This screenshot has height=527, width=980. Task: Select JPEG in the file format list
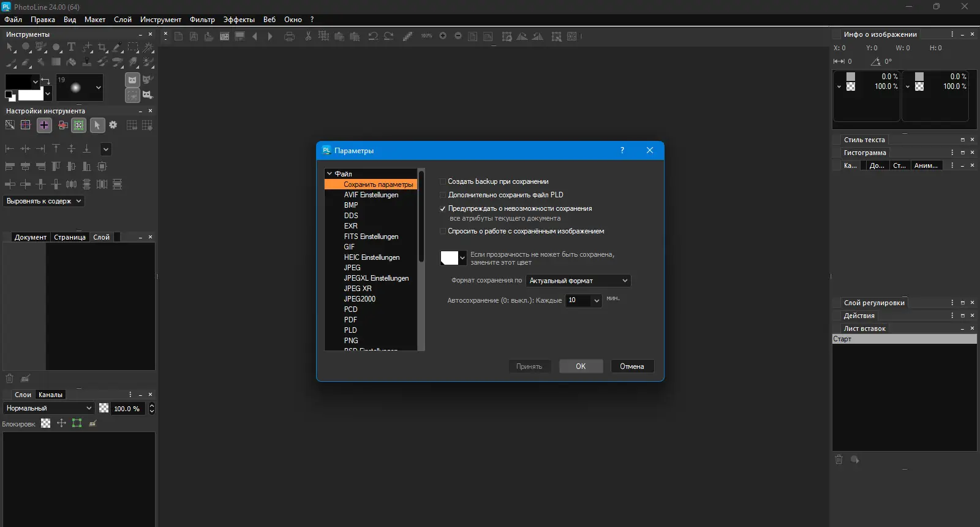click(352, 268)
